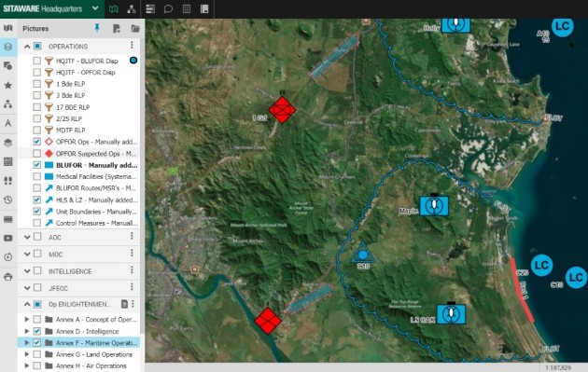Image resolution: width=588 pixels, height=372 pixels.
Task: Expand the Annex G - Land Operations folder
Action: (27, 354)
